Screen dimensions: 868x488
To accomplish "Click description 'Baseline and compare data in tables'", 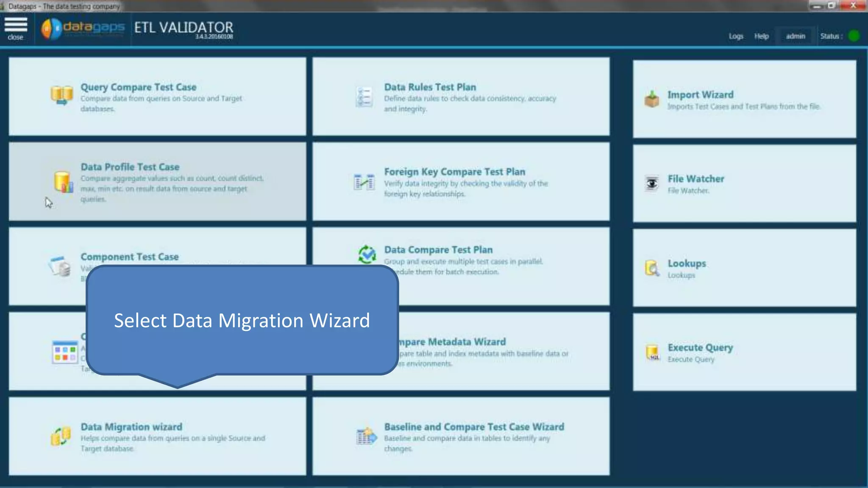I will pyautogui.click(x=467, y=443).
